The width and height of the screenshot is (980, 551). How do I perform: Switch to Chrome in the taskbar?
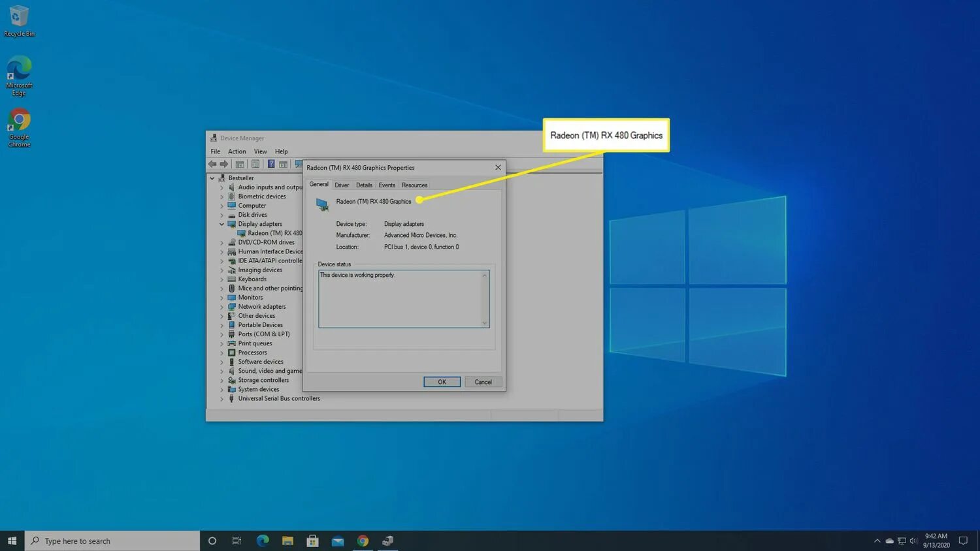[363, 541]
